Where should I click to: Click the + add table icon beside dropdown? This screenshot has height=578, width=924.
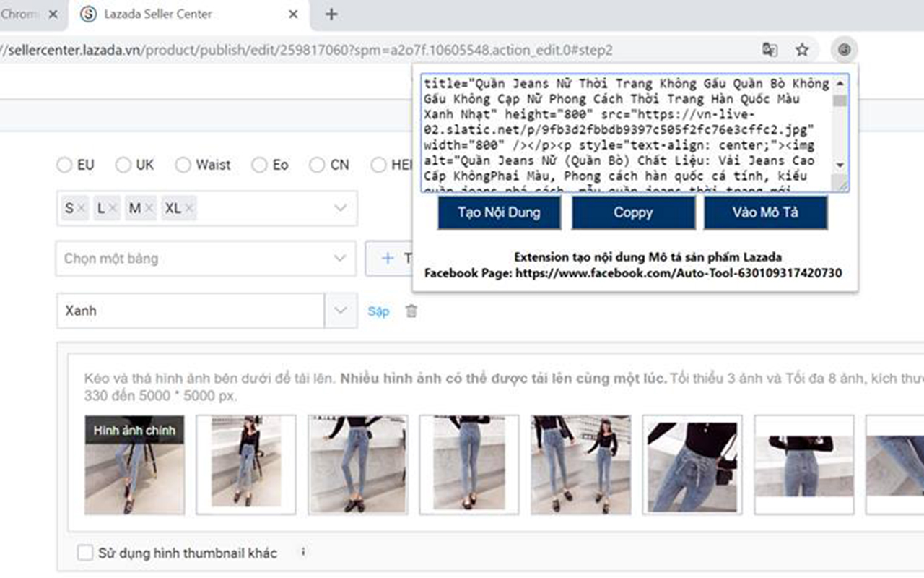point(388,258)
